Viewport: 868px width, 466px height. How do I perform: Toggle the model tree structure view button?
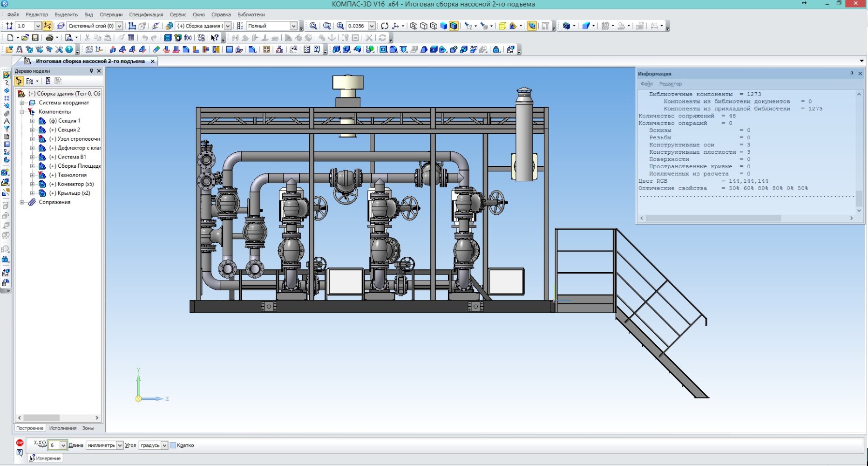[19, 81]
